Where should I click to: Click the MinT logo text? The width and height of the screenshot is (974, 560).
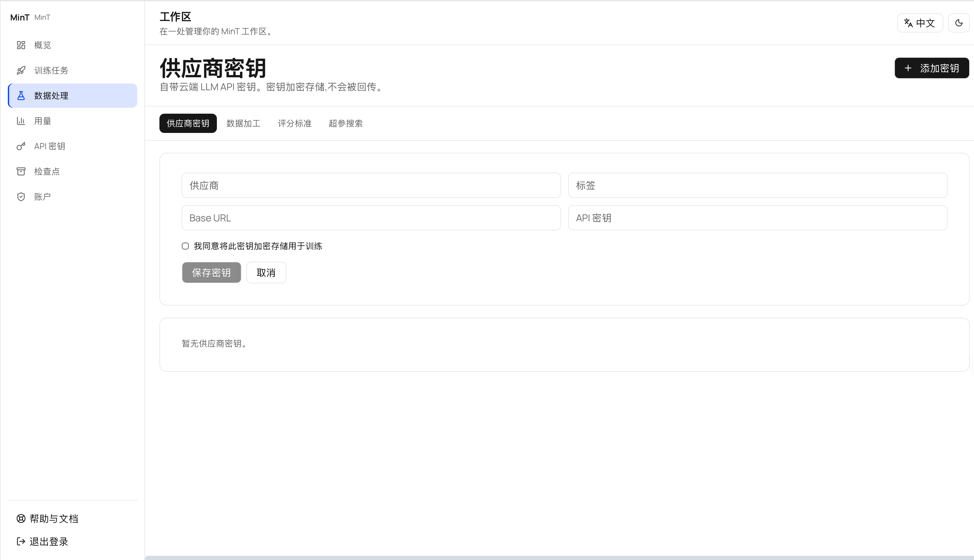[20, 17]
